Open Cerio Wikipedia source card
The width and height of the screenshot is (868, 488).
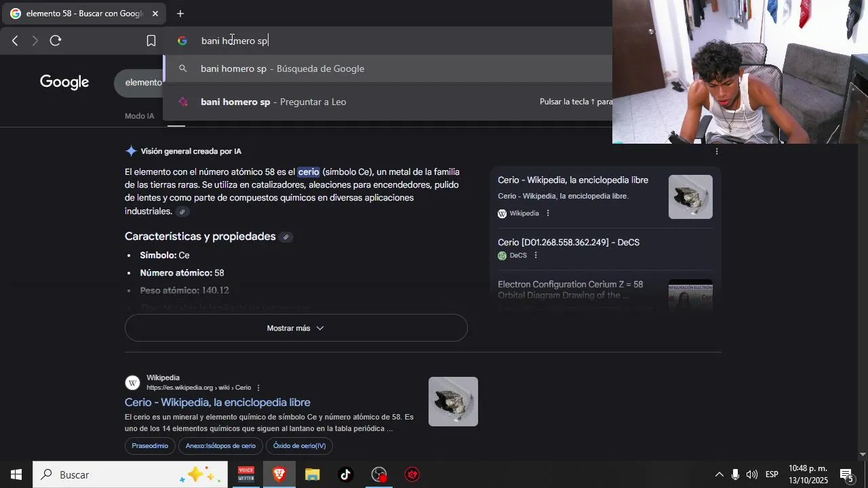point(573,180)
